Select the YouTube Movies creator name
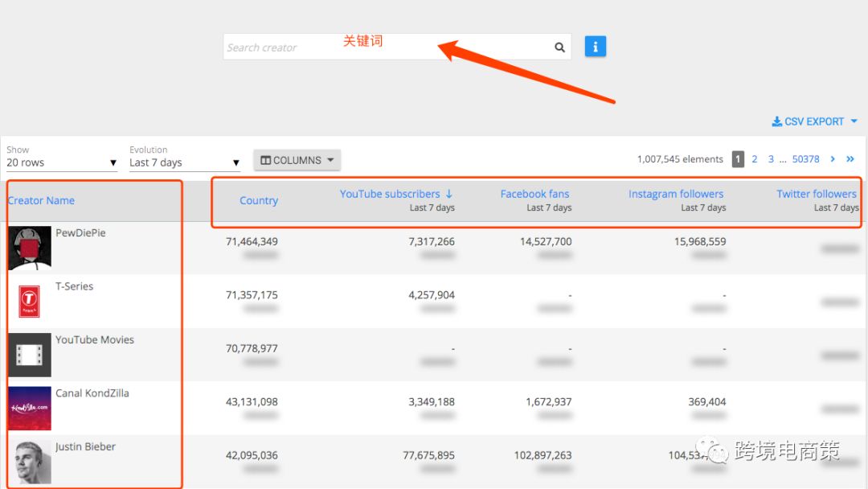This screenshot has height=489, width=868. 95,339
